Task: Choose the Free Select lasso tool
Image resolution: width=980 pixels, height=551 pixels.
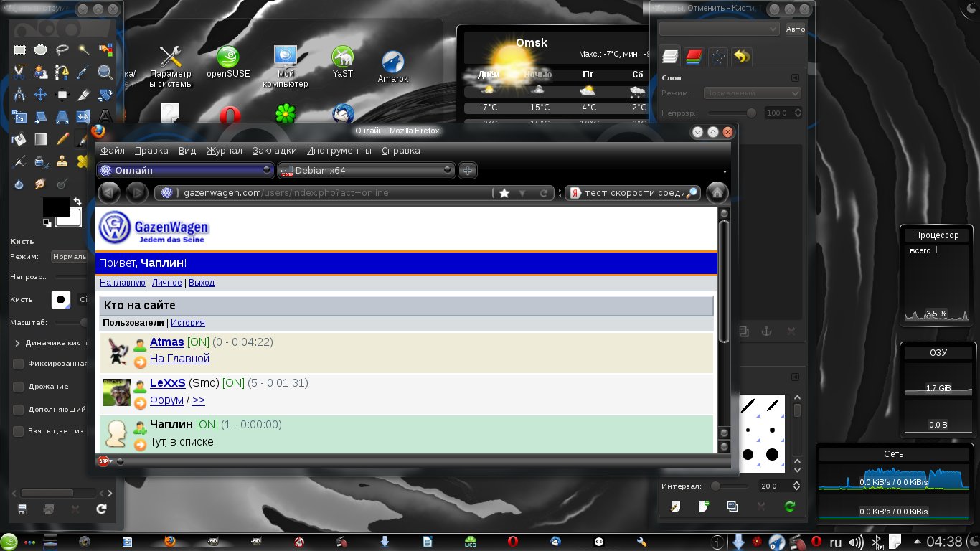Action: pyautogui.click(x=62, y=50)
